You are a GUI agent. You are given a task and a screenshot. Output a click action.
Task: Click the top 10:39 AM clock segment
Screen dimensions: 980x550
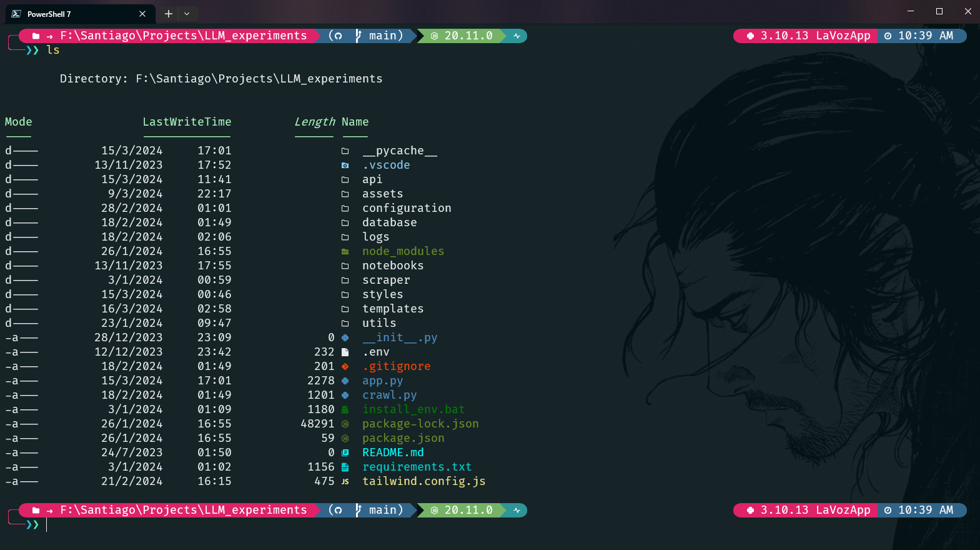pos(922,36)
